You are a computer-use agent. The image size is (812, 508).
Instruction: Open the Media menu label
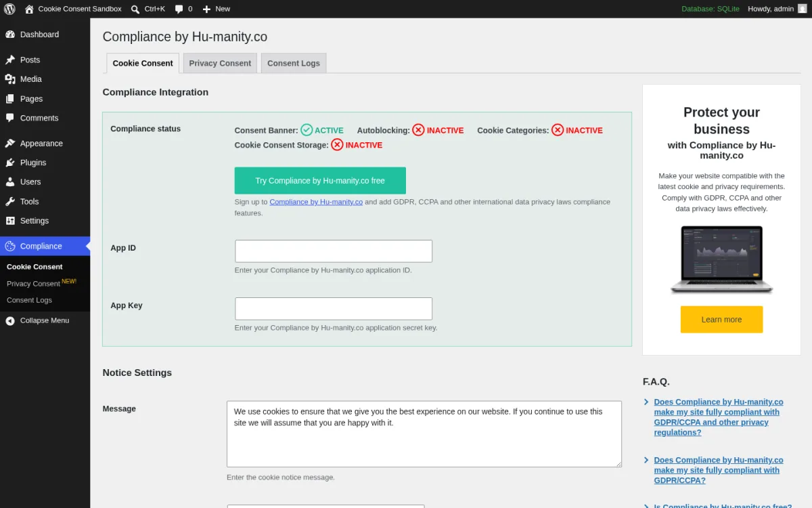(31, 79)
